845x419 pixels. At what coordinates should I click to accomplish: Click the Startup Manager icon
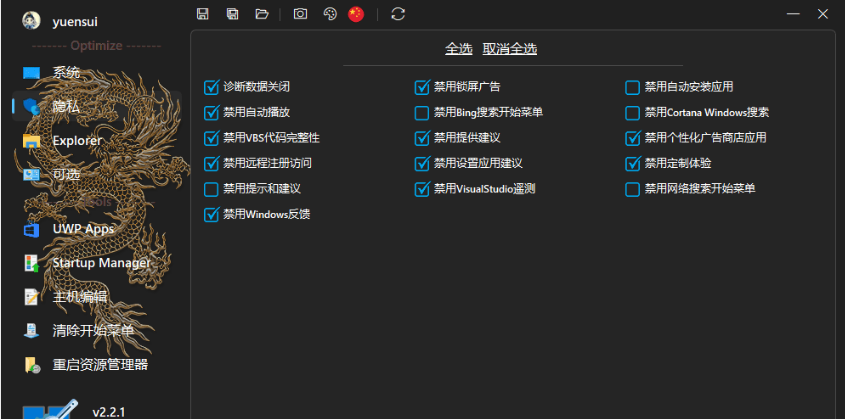point(31,263)
